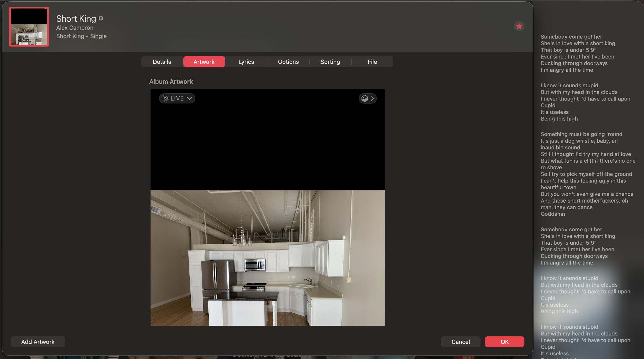Click the Alex Cameron artist name
This screenshot has width=644, height=359.
pyautogui.click(x=75, y=28)
